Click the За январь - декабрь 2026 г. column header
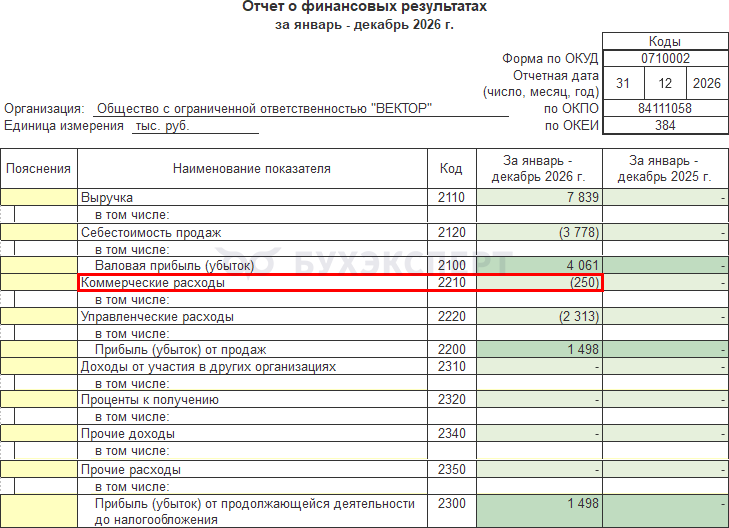The image size is (729, 528). 539,168
